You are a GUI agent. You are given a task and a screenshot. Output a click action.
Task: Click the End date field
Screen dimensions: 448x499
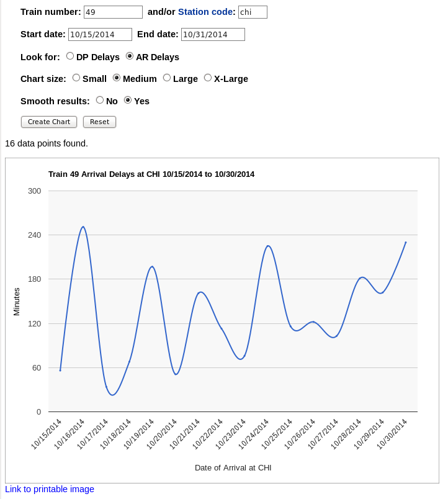213,34
